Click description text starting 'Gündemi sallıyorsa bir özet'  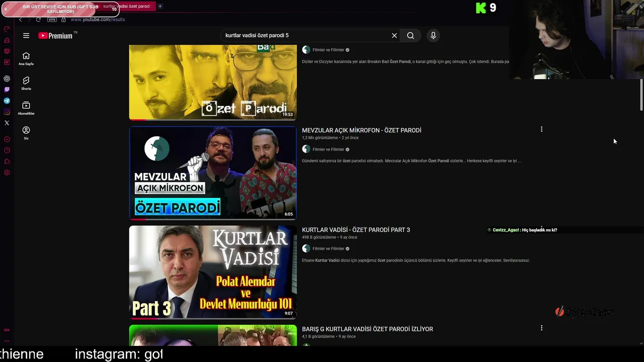[x=411, y=161]
